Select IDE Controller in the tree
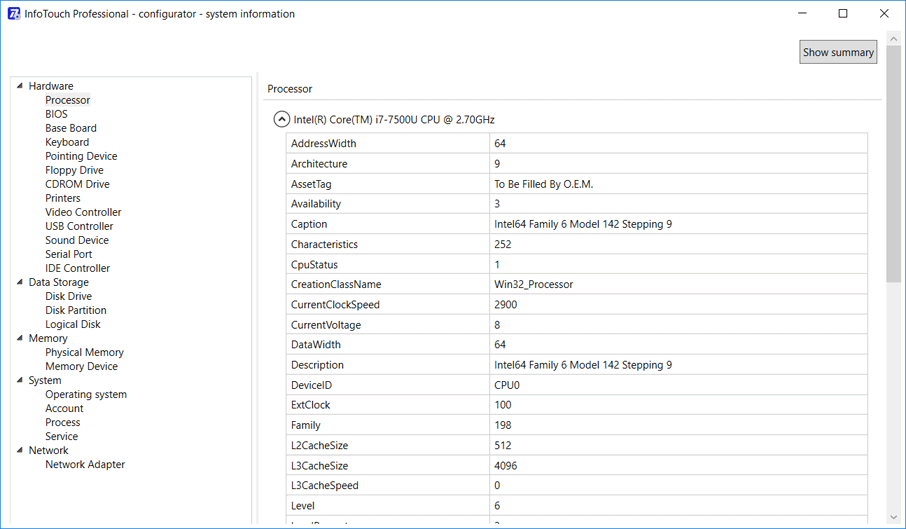The width and height of the screenshot is (906, 529). [x=77, y=268]
